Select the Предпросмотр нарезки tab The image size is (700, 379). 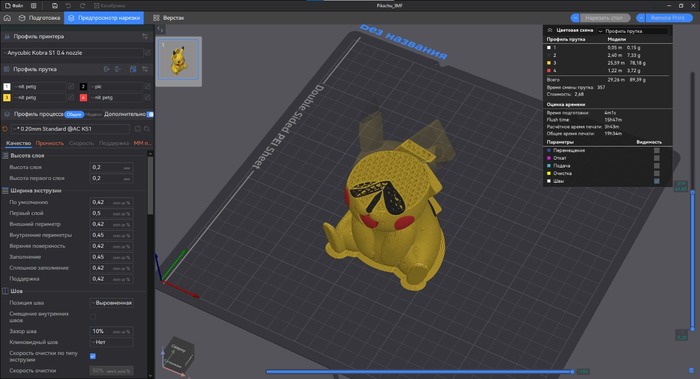tap(104, 18)
